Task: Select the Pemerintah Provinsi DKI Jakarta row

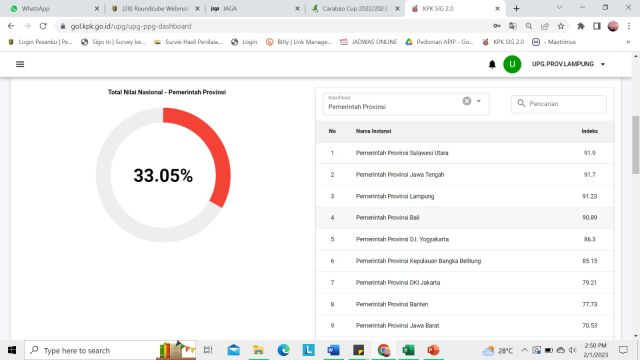Action: coord(465,283)
